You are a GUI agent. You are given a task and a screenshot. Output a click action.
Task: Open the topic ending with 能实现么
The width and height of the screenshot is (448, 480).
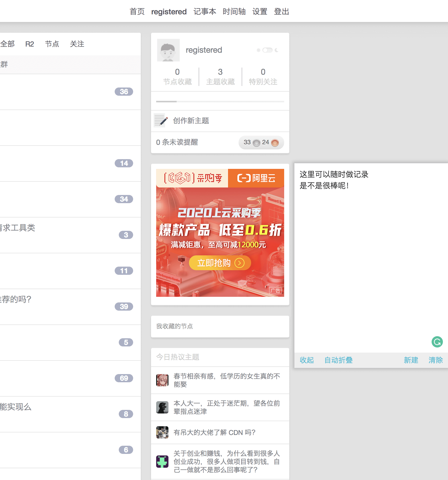point(16,407)
